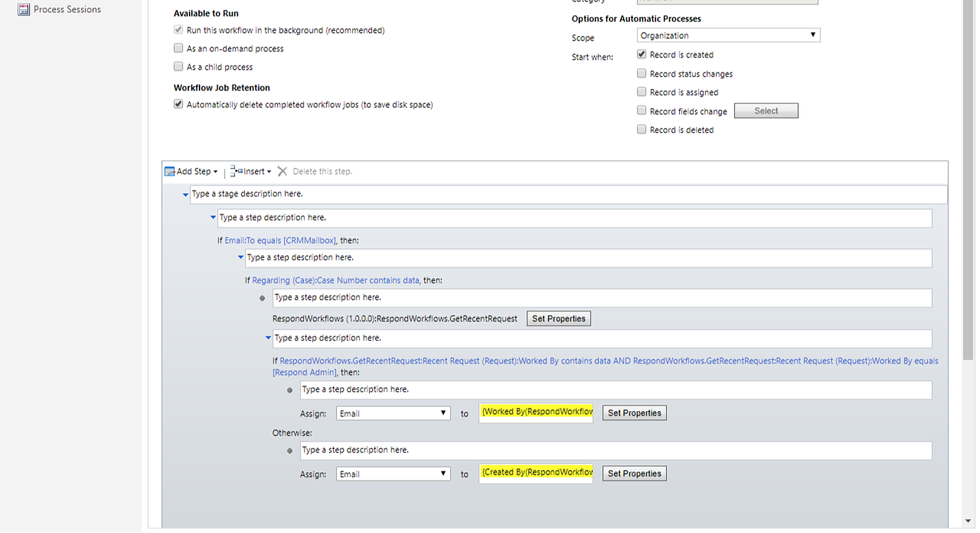Click the Insert step icon
This screenshot has height=533, width=980.
236,171
